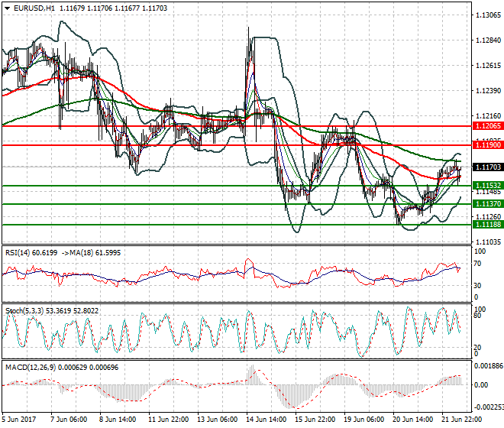Select the red 1.11900 resistance price tag
Screen dimensions: 504x428
[x=487, y=144]
